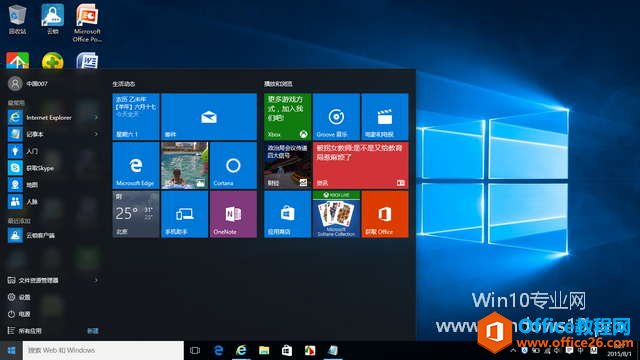Open the Cortana tile

233,165
